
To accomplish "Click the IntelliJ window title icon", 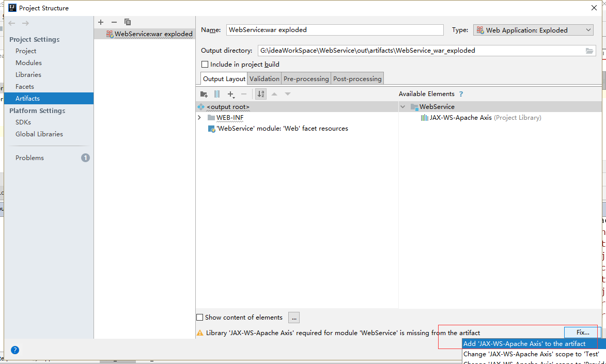I will coord(12,8).
